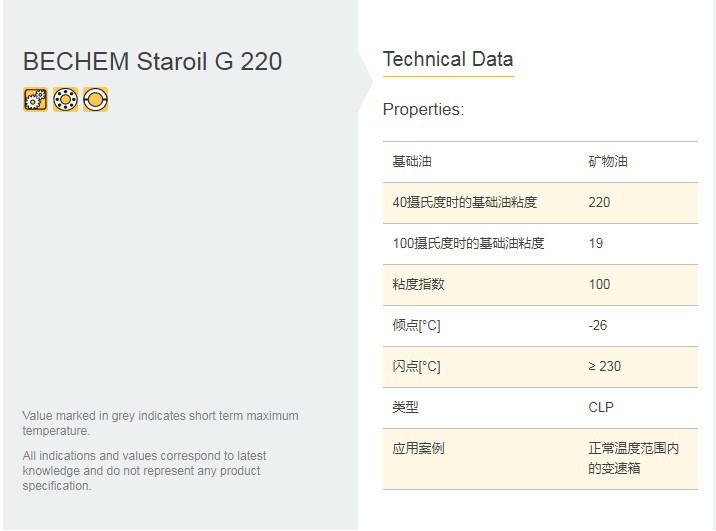Click the 矿物油 value cell

tap(608, 161)
